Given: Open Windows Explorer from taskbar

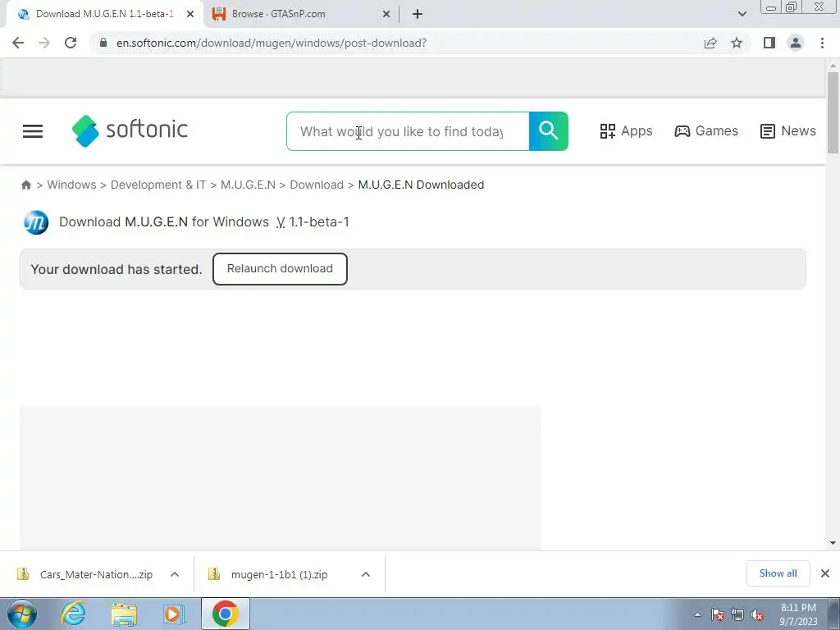Looking at the screenshot, I should 124,614.
